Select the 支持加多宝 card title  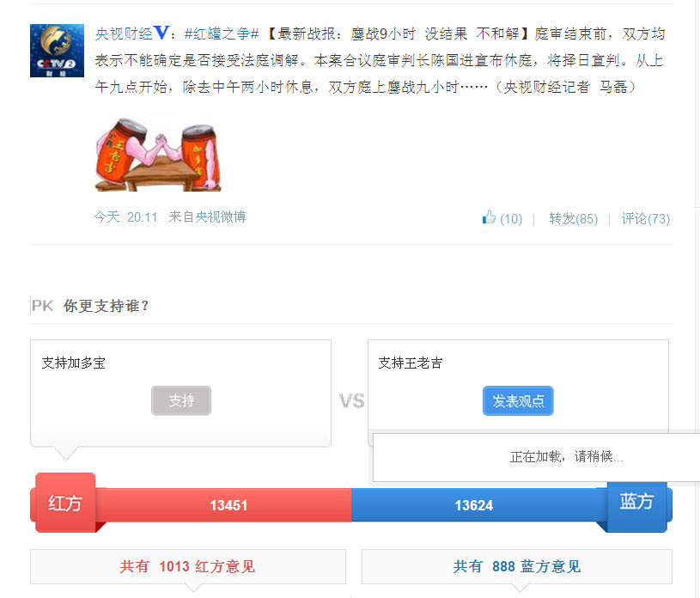[74, 363]
